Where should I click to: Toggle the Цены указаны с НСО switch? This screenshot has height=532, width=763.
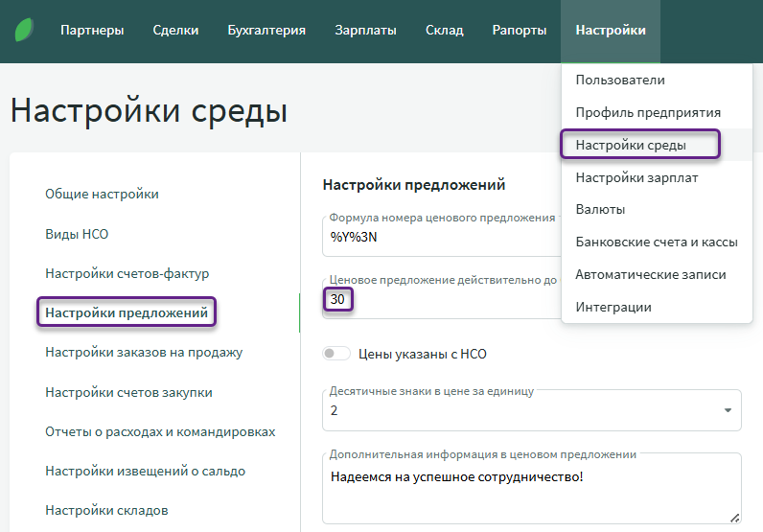(336, 354)
